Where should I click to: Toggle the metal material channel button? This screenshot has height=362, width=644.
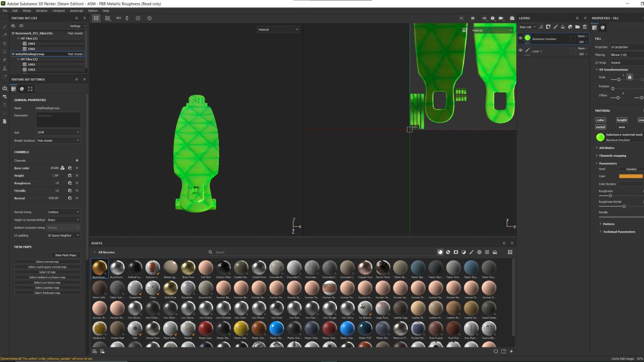coord(601,127)
